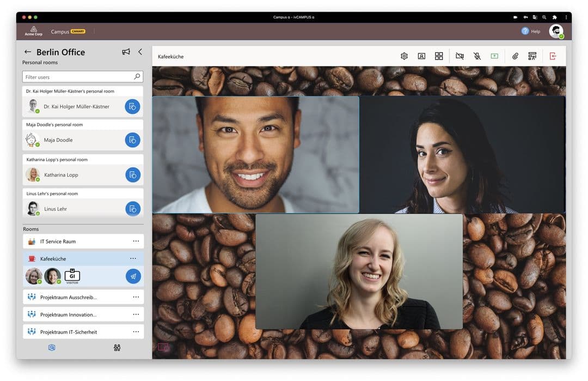Toggle the muted microphone icon
Image resolution: width=588 pixels, height=381 pixels.
(477, 56)
